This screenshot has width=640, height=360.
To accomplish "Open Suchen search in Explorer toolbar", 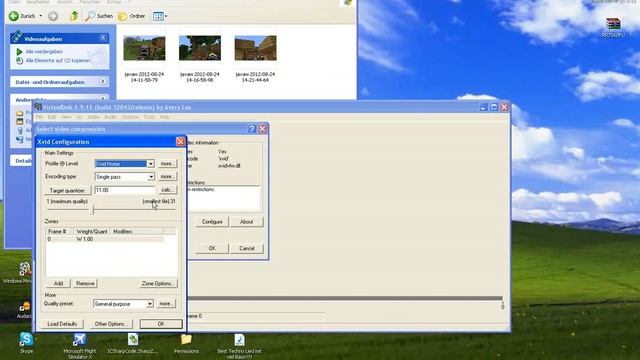I will click(99, 16).
